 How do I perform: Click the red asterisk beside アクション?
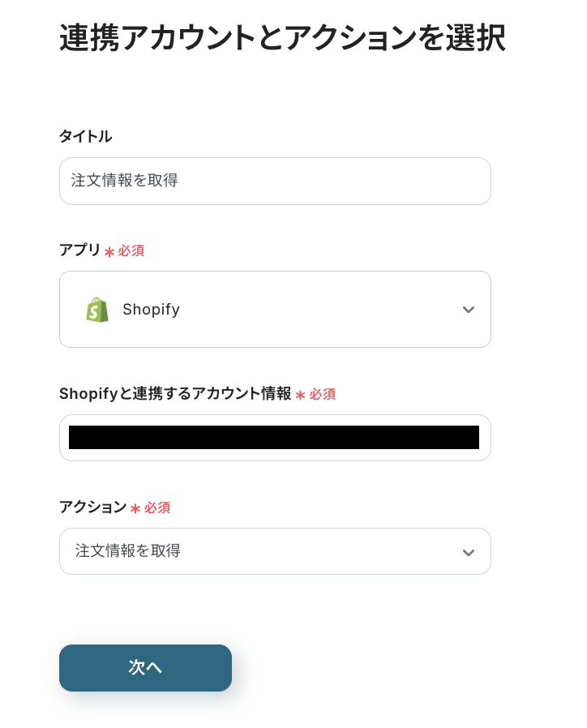[x=135, y=508]
